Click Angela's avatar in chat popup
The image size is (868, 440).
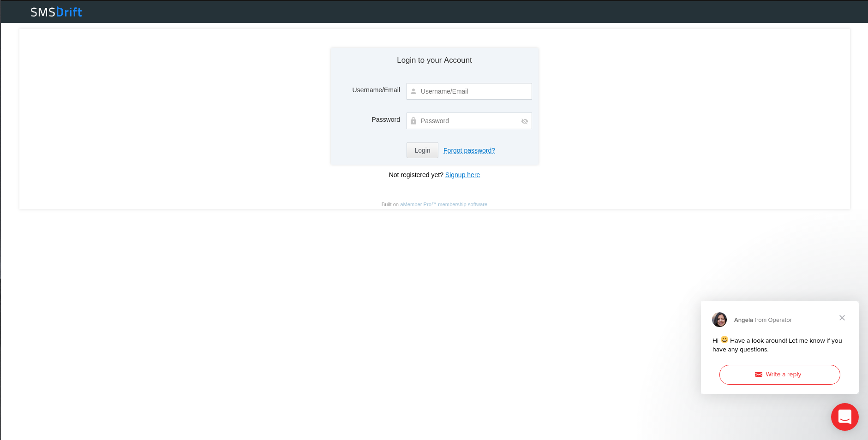(719, 320)
